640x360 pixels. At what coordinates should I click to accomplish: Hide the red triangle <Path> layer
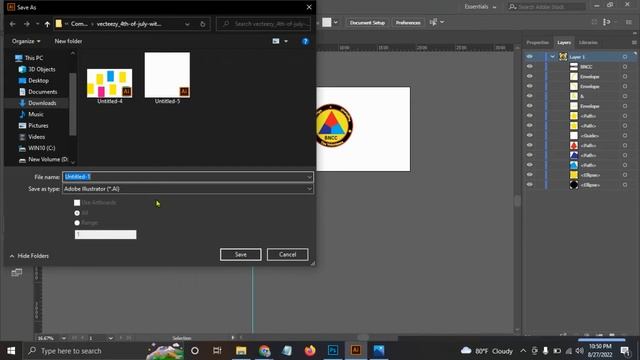[529, 145]
